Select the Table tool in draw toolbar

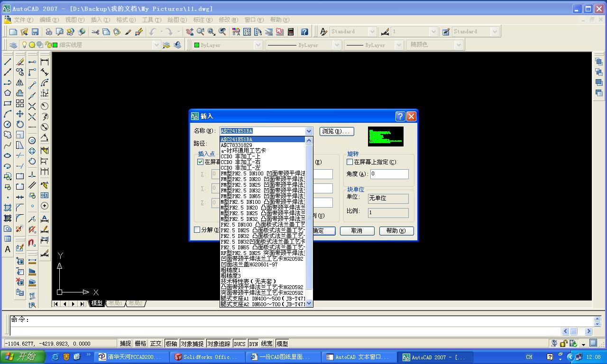coord(8,239)
